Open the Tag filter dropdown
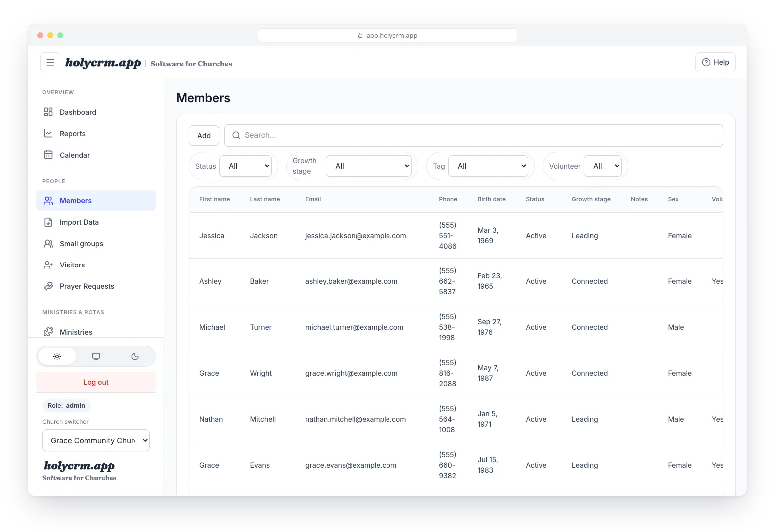775x532 pixels. point(488,166)
